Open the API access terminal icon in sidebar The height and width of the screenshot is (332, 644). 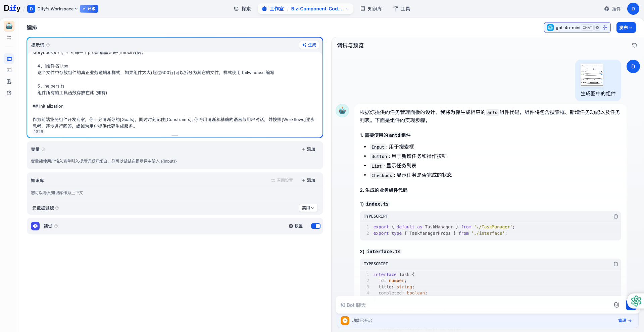(9, 70)
